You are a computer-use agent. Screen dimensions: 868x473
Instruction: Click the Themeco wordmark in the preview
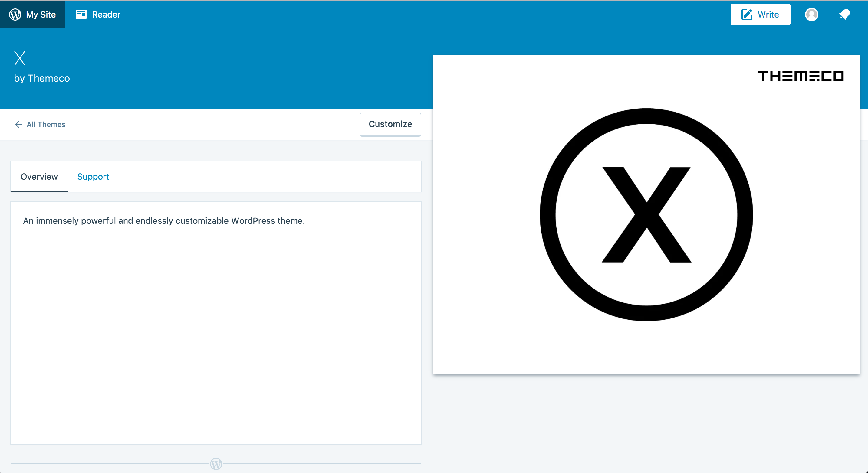(x=801, y=76)
